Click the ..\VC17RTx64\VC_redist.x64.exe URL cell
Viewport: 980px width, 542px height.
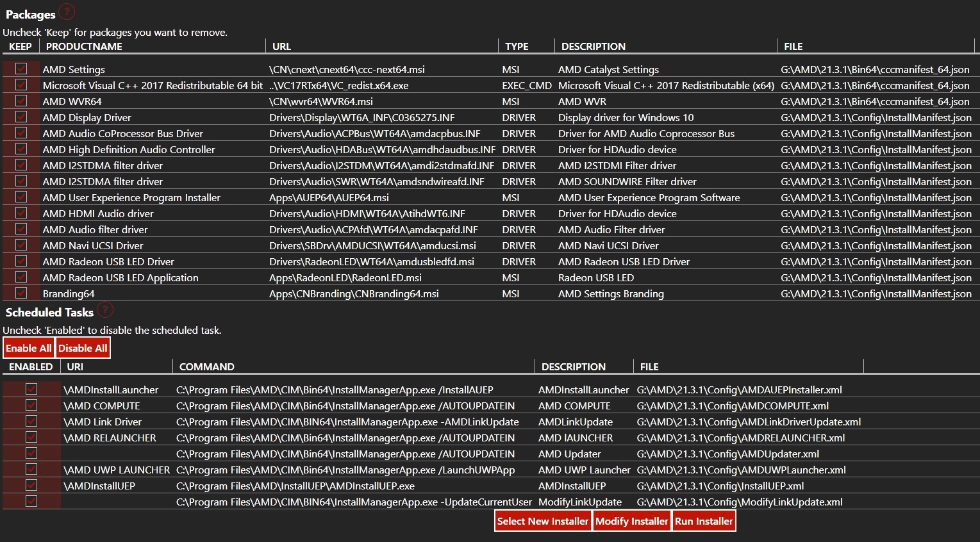tap(339, 85)
